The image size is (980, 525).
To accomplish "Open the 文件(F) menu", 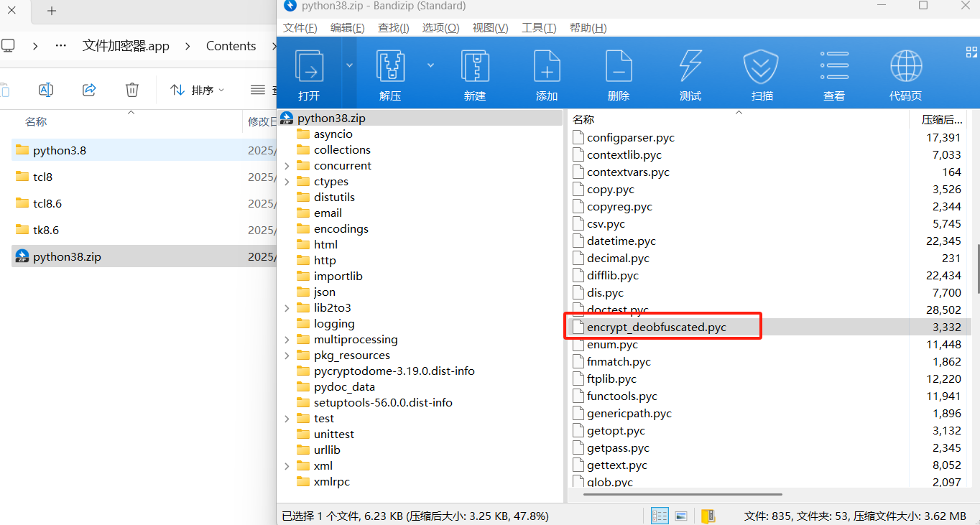I will 300,28.
